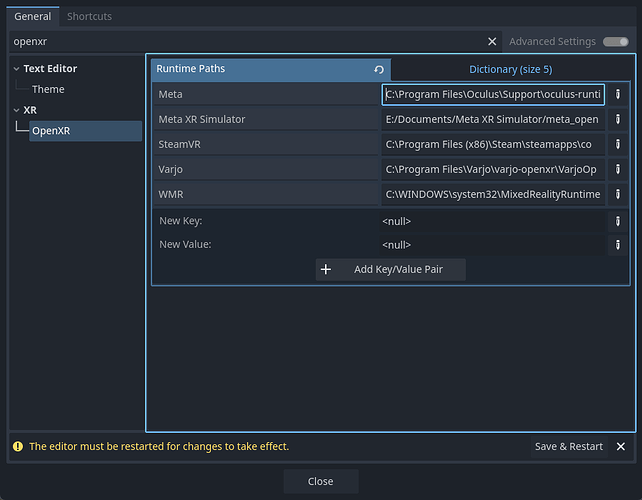Click pencil icon in WMR row

(617, 194)
